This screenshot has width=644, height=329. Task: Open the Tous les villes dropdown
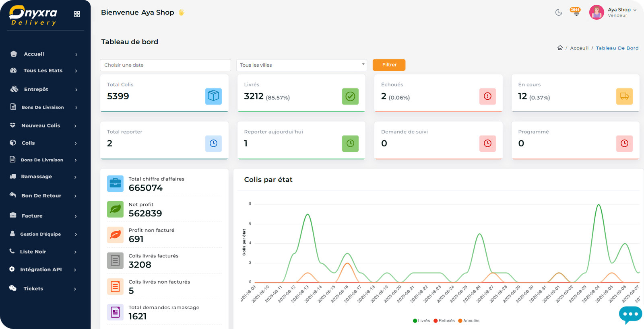tap(301, 65)
